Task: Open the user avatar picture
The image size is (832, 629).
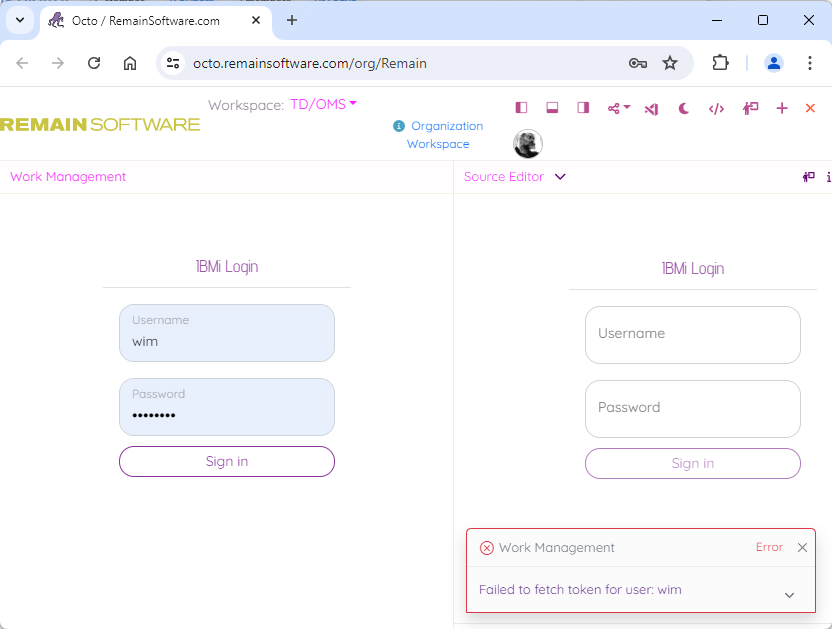Action: coord(527,143)
